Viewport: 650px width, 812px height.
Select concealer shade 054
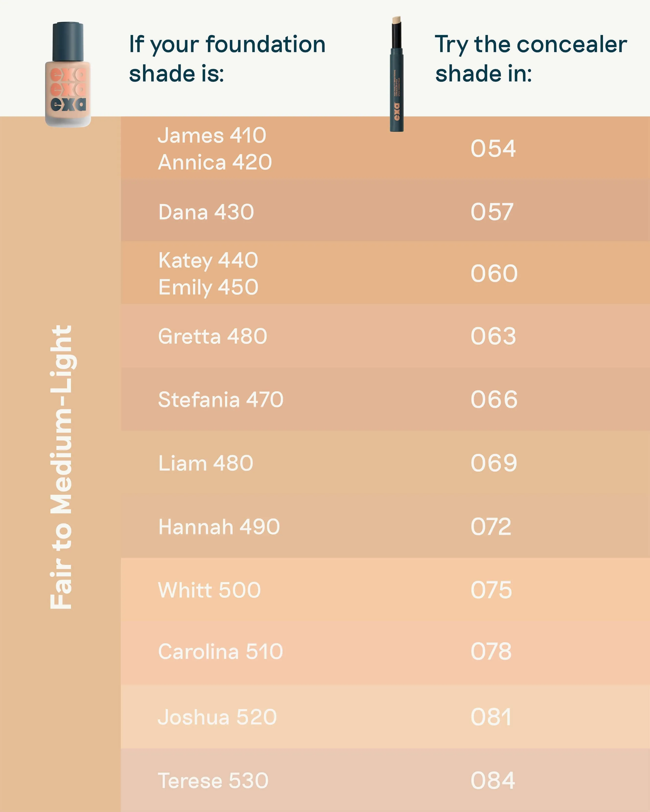coord(493,148)
